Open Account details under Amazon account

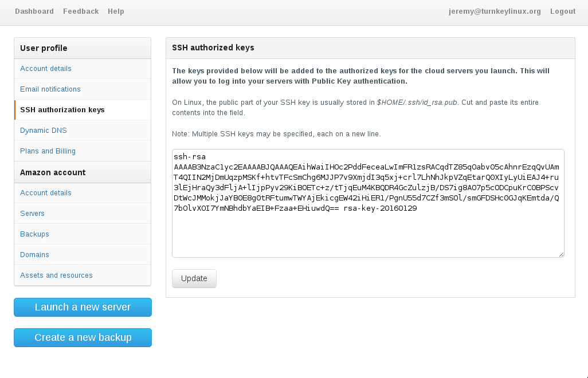pos(46,193)
